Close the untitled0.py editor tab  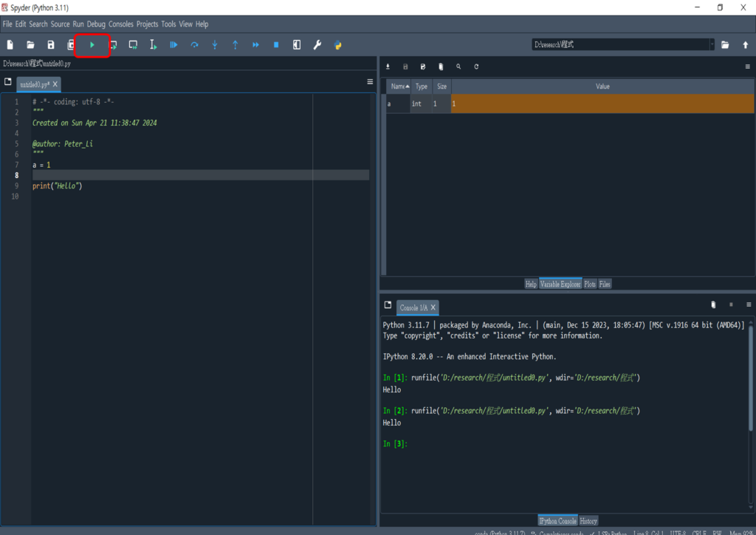coord(55,84)
